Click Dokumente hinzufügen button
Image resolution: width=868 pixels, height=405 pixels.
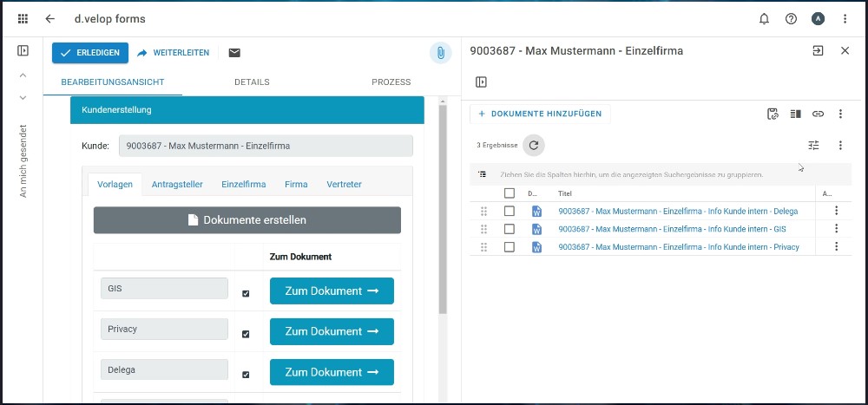540,114
